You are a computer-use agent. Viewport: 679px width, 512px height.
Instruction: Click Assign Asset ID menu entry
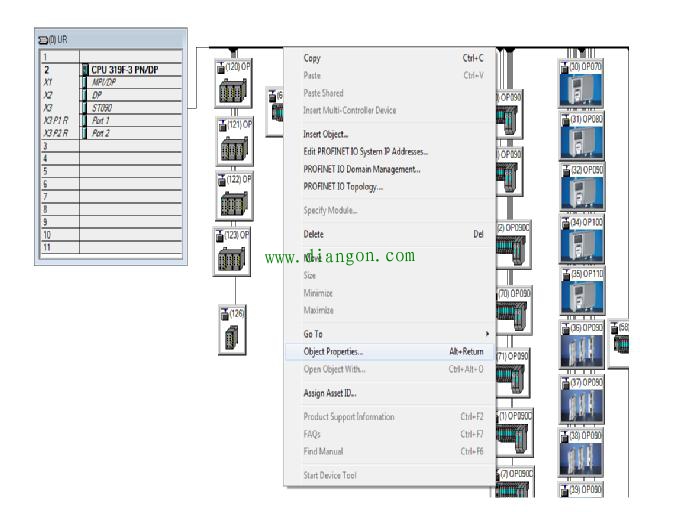(x=330, y=393)
